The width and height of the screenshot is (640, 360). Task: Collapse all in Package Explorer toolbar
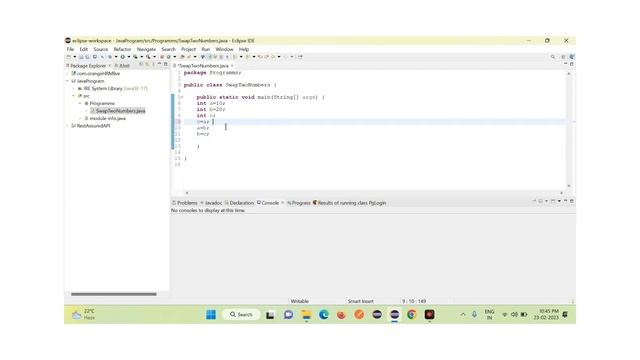(x=141, y=64)
